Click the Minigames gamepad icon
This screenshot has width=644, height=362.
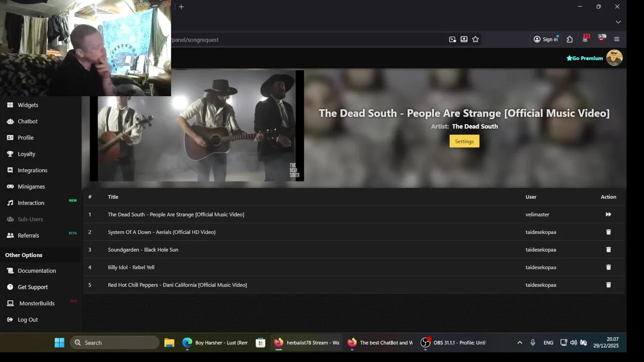coord(10,187)
